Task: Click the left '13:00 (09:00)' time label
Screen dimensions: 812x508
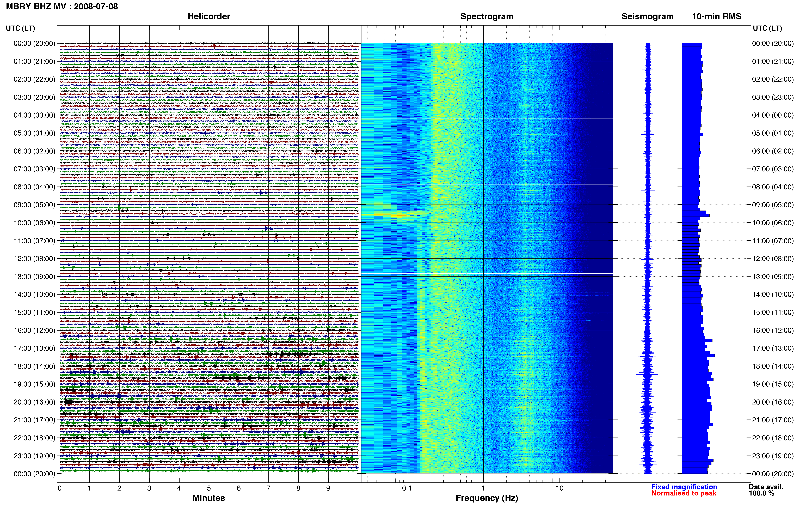Action: (34, 277)
